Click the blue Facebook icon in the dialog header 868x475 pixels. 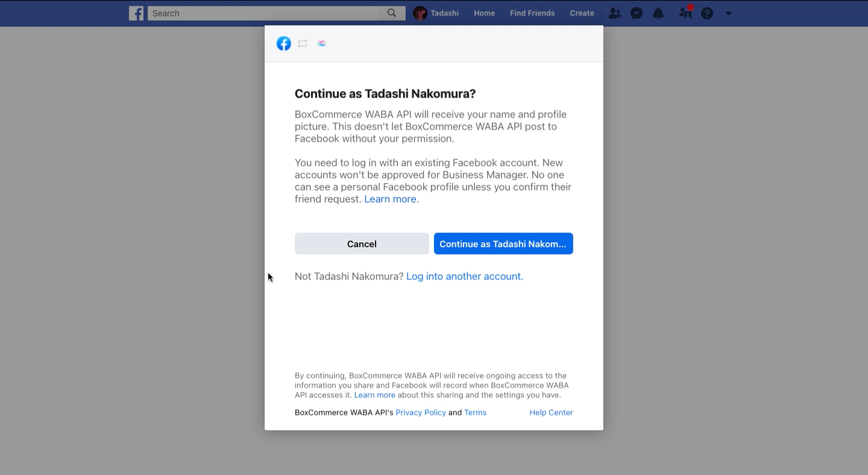coord(284,43)
